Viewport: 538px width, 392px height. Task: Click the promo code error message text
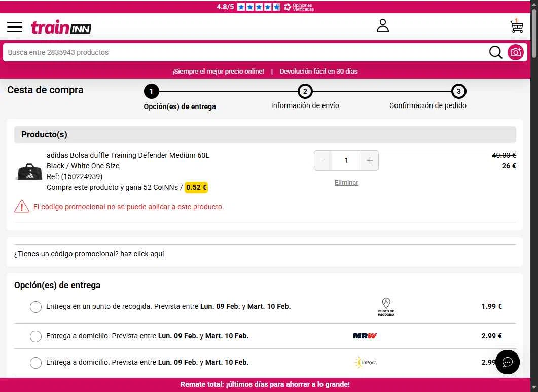(128, 207)
